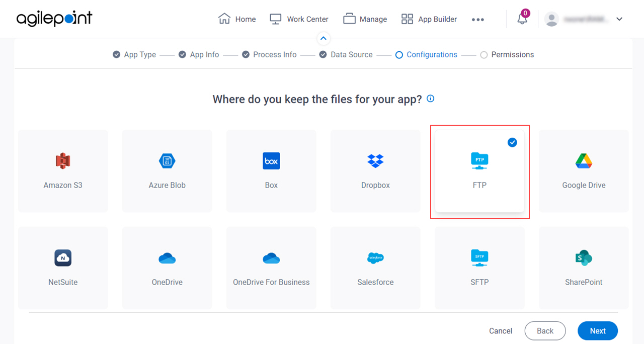Click the Google Drive label text
The image size is (644, 344).
click(584, 185)
